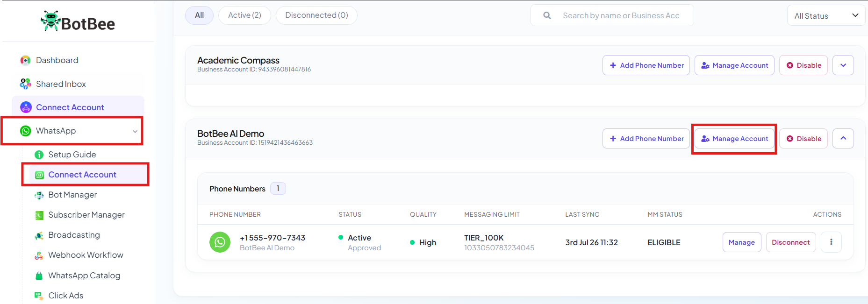
Task: Open three-dot actions menu for +1 555-970-7343
Action: click(x=831, y=242)
